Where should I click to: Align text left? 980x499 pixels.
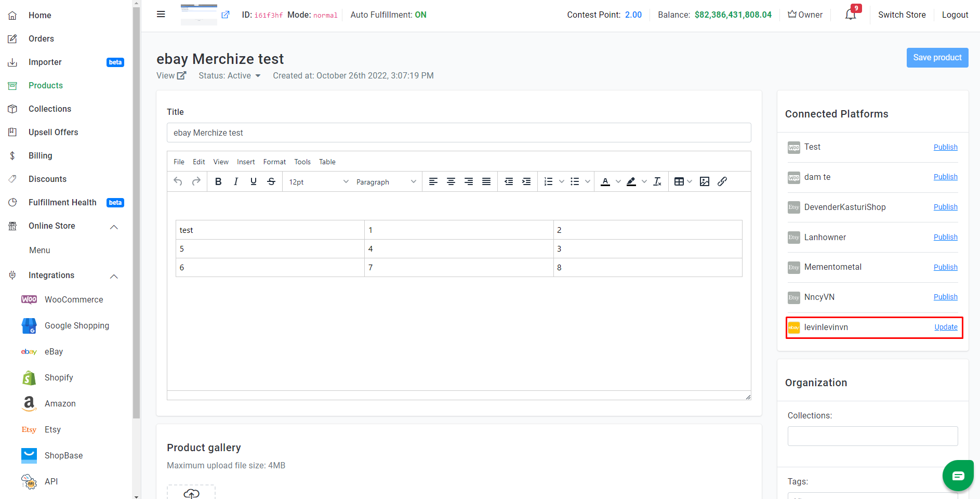pos(433,181)
